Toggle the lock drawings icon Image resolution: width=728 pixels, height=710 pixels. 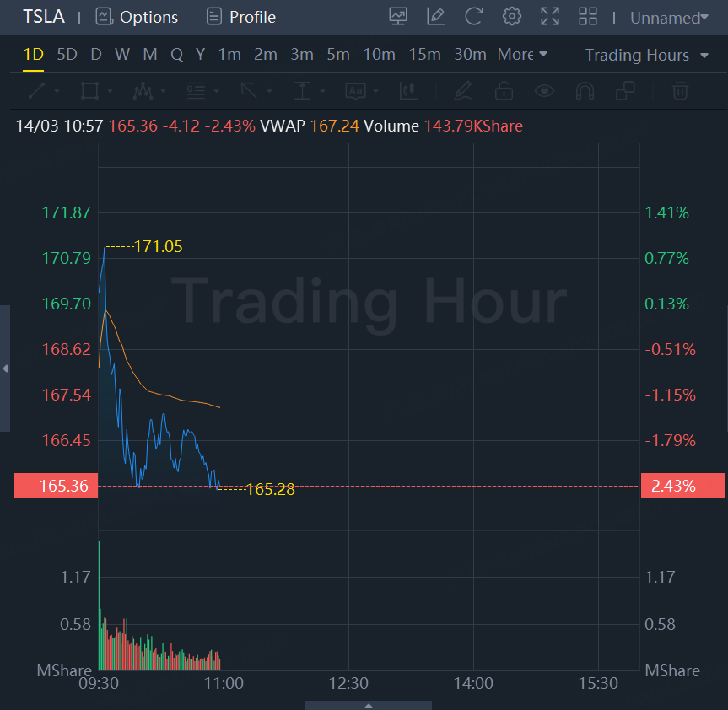point(504,91)
